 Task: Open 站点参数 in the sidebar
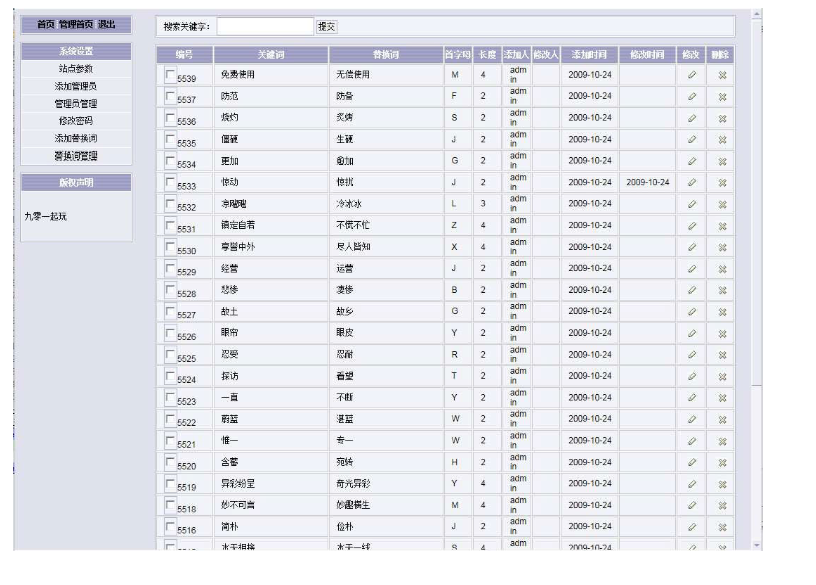[76, 69]
